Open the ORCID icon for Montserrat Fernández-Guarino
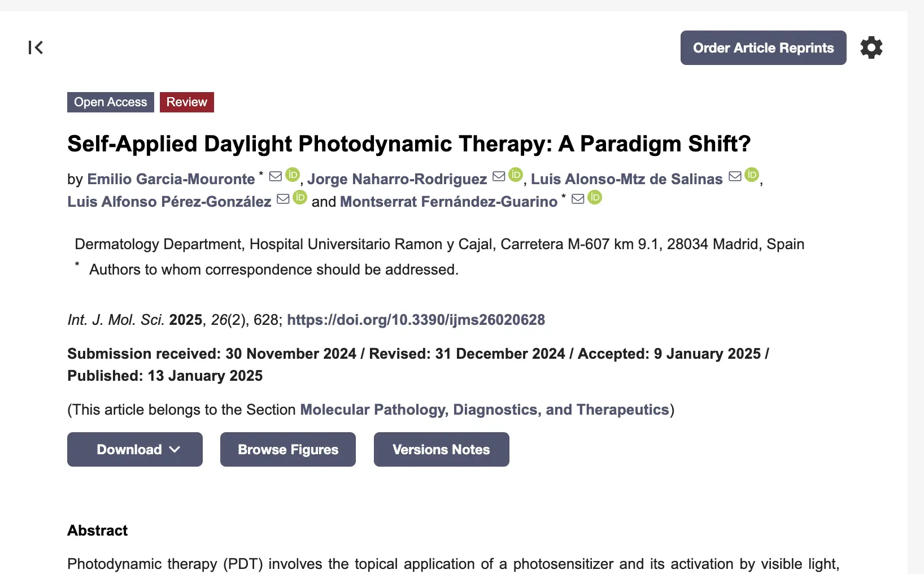Image resolution: width=924 pixels, height=574 pixels. tap(595, 198)
